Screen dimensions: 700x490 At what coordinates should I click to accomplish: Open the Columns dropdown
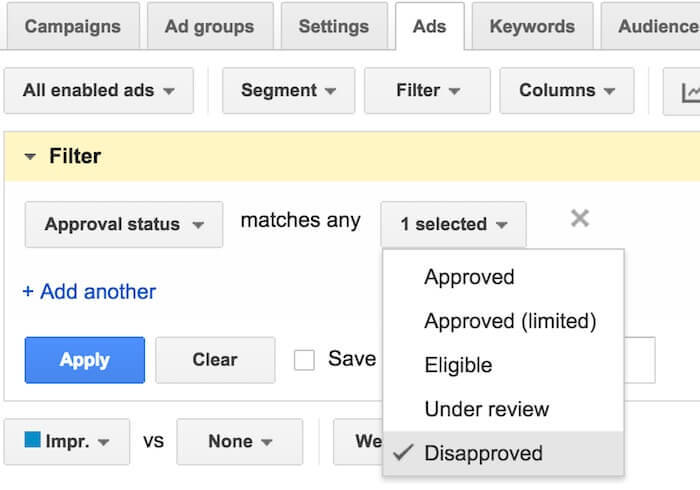[567, 91]
